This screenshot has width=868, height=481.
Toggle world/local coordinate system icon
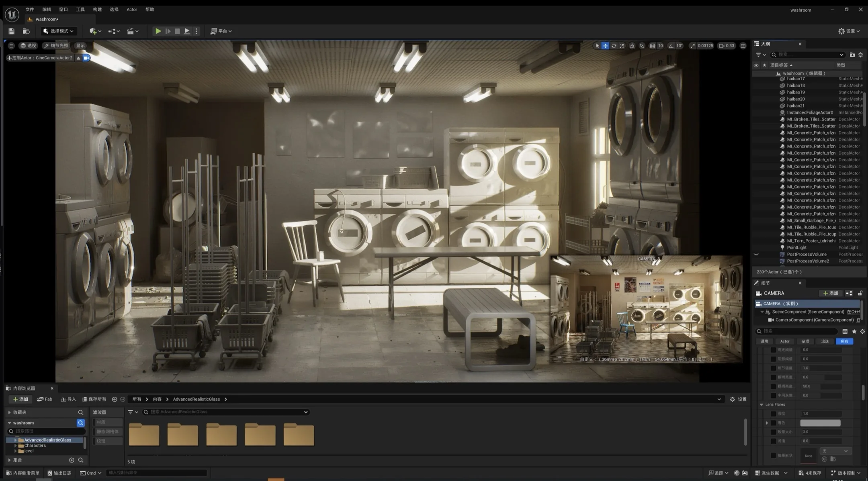pos(632,46)
